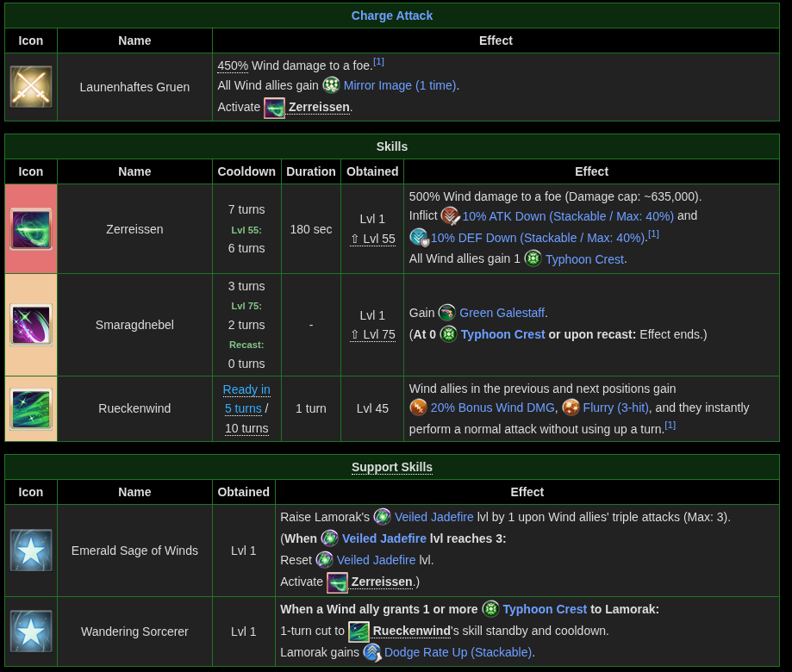Open footnote [1] after Wind damage to a foe

tap(378, 61)
